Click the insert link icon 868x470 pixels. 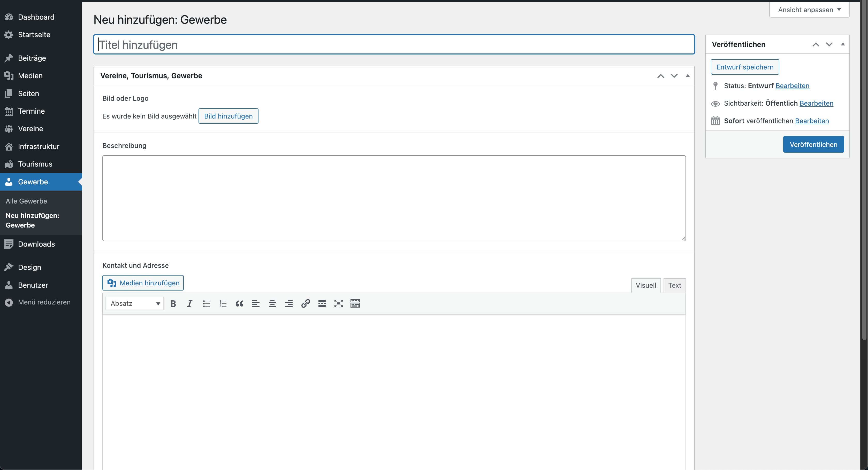coord(305,304)
